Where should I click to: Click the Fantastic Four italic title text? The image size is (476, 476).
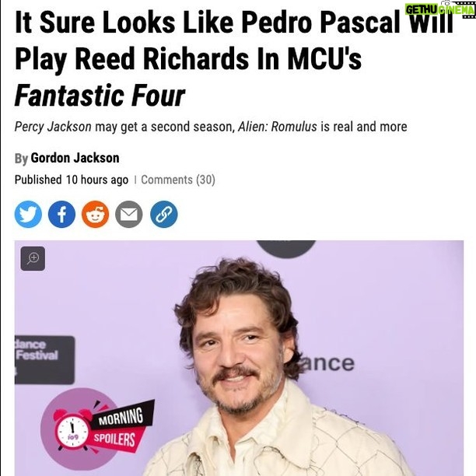click(x=100, y=96)
